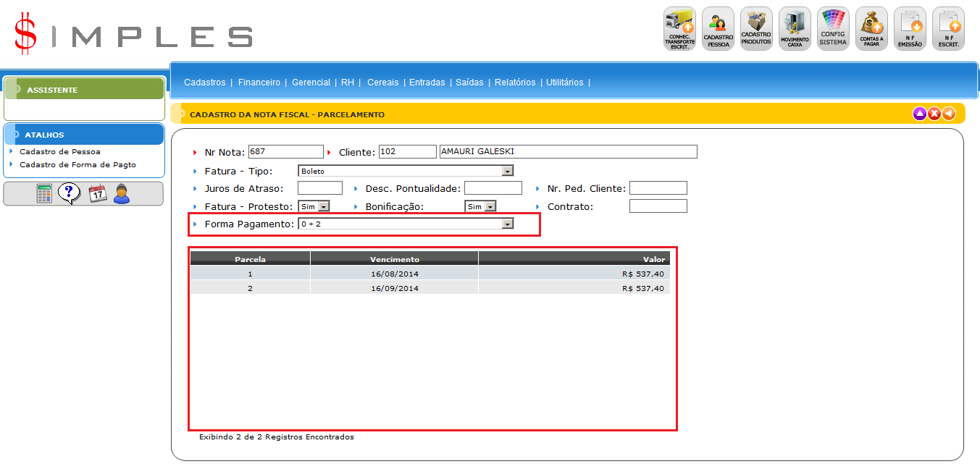This screenshot has height=464, width=980.
Task: Expand the Fatura - Tipo dropdown
Action: 508,171
